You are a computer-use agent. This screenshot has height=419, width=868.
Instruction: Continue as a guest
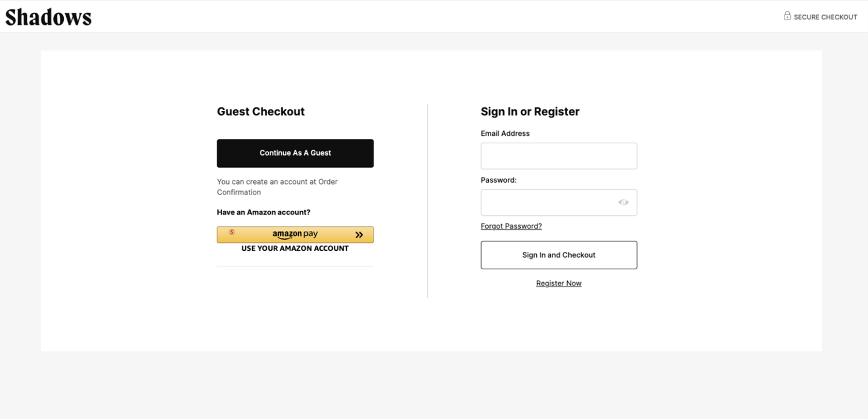pos(295,153)
